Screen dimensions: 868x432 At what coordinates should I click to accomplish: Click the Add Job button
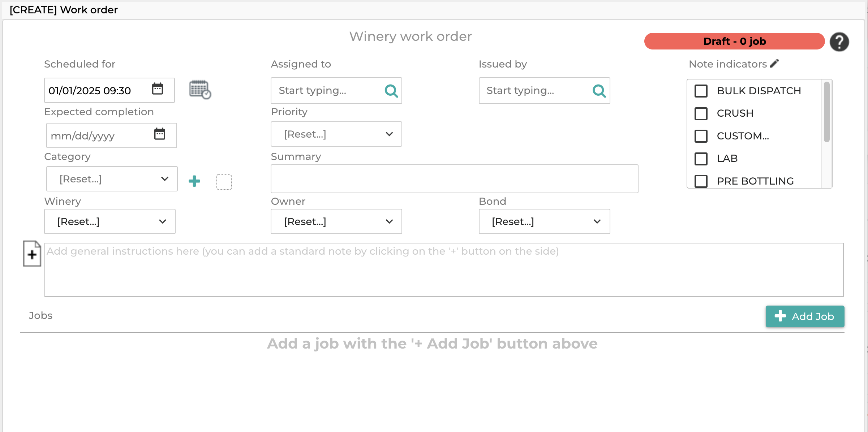[805, 316]
